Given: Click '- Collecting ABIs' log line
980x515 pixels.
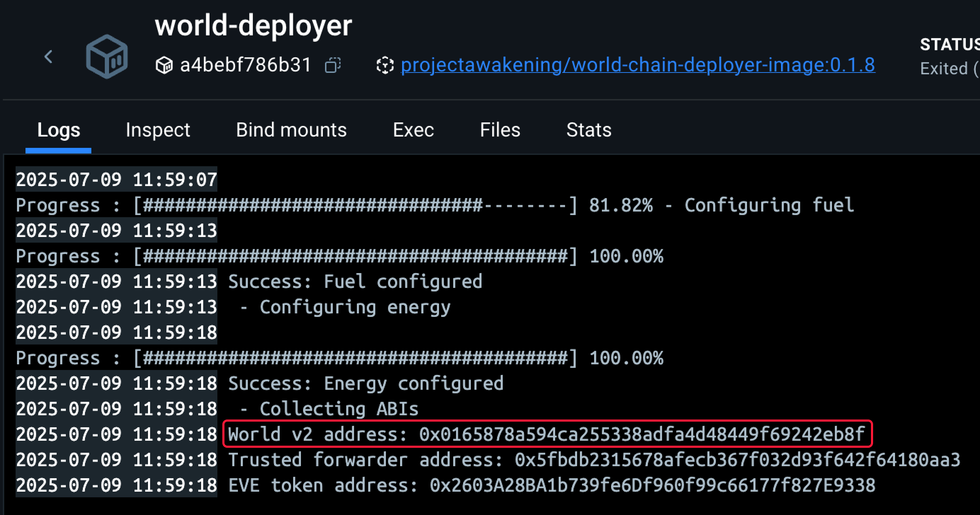Looking at the screenshot, I should click(330, 409).
